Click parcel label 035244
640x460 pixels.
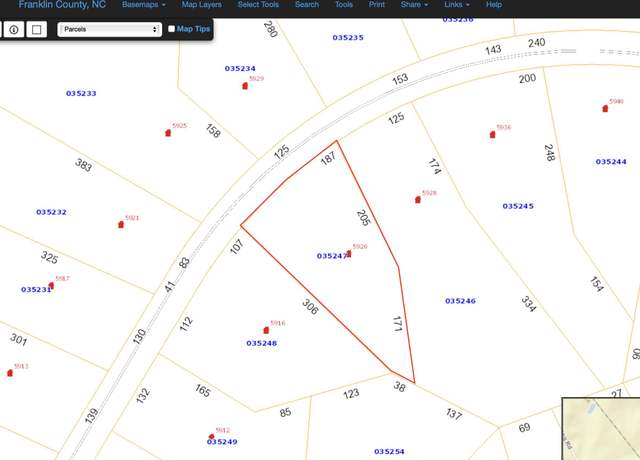coord(611,162)
